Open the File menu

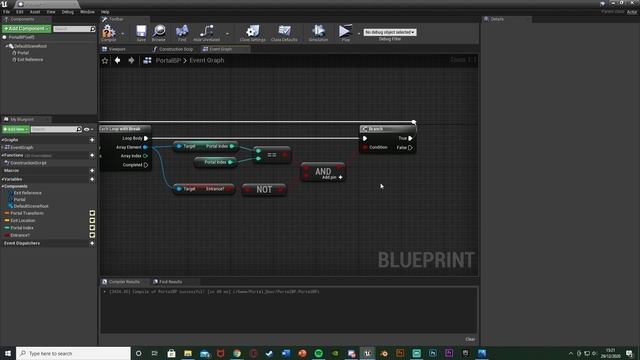click(7, 12)
